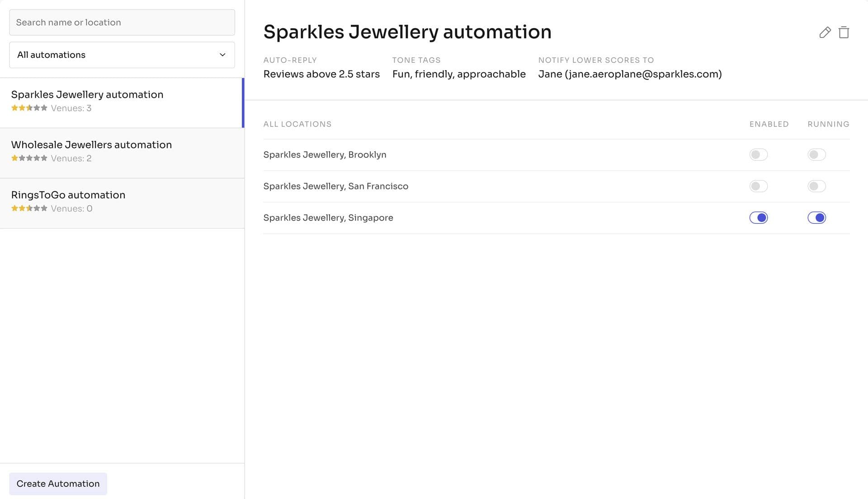
Task: Turn off Running switch for Singapore
Action: [x=816, y=218]
